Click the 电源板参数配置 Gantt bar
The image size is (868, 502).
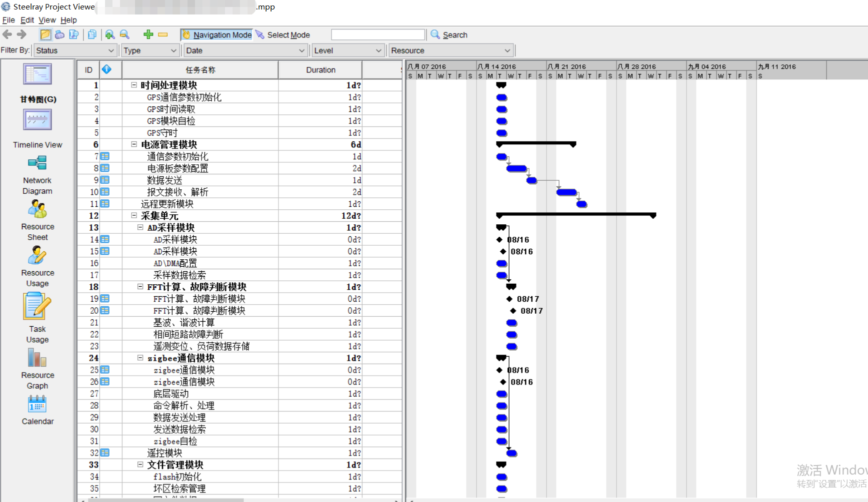[x=516, y=168]
